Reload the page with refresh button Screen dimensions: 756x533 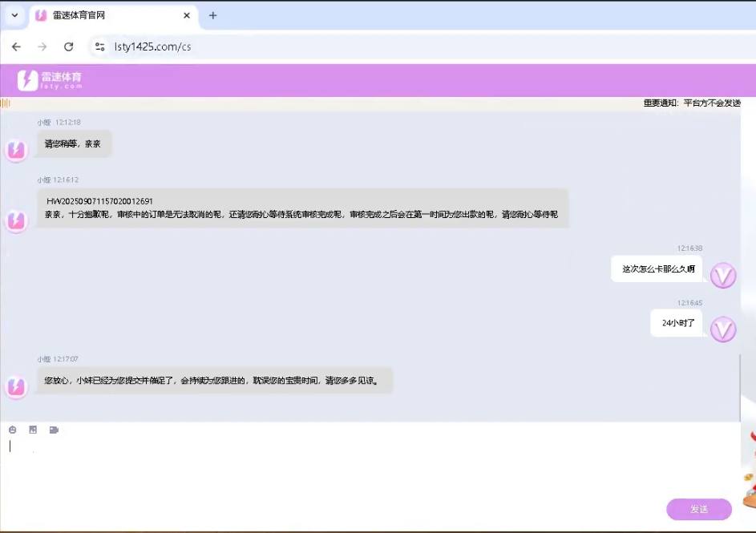(x=69, y=46)
